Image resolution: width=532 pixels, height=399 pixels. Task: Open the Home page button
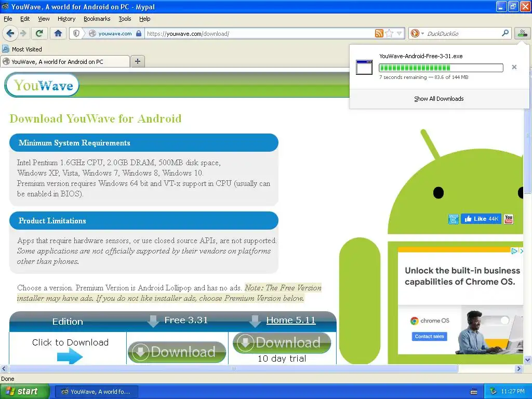(58, 33)
